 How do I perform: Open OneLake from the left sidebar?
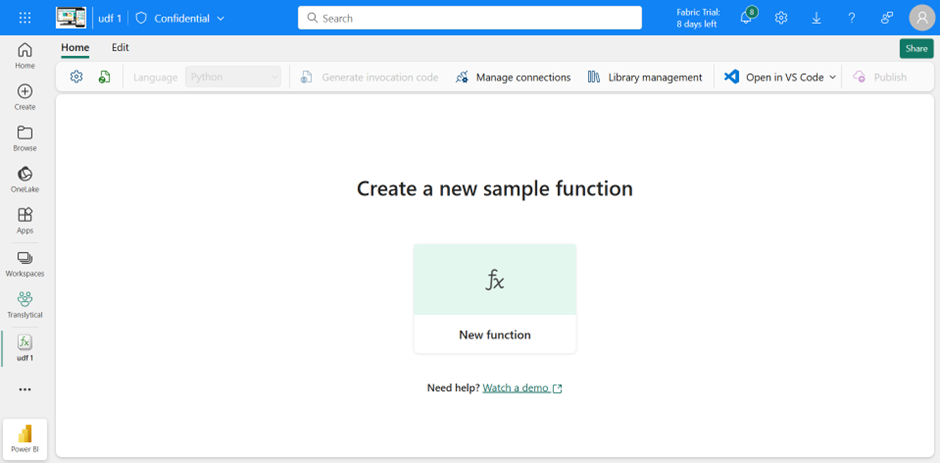click(x=25, y=179)
